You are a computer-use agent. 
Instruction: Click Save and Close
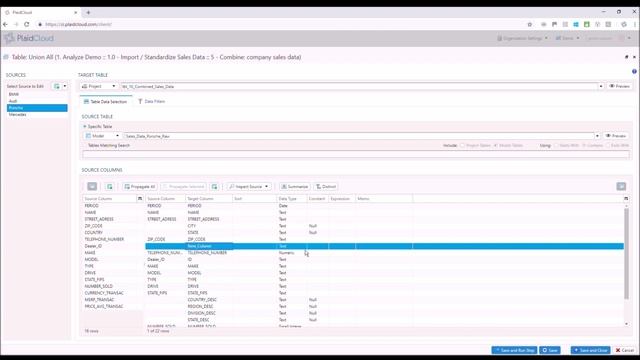coord(591,350)
